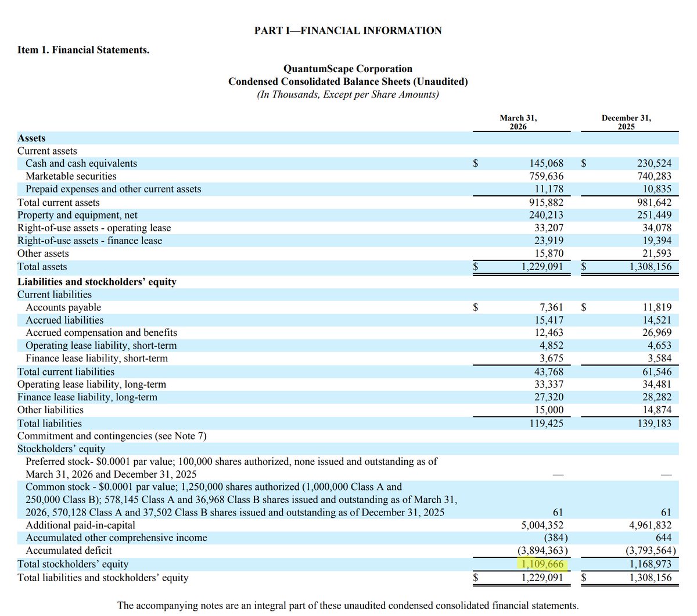Click the additional paid-in-capital value 5,004,352

click(x=541, y=525)
